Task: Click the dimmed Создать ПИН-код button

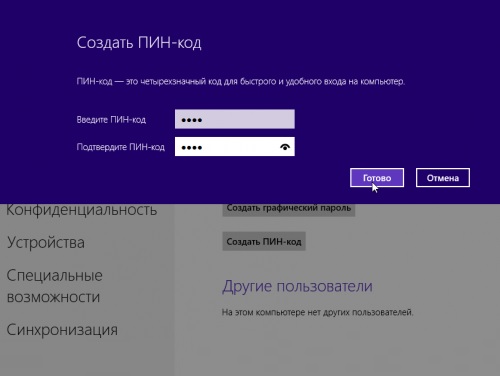Action: pyautogui.click(x=264, y=242)
